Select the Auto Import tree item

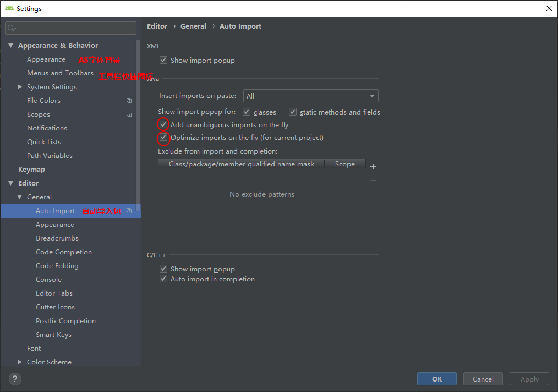point(70,211)
